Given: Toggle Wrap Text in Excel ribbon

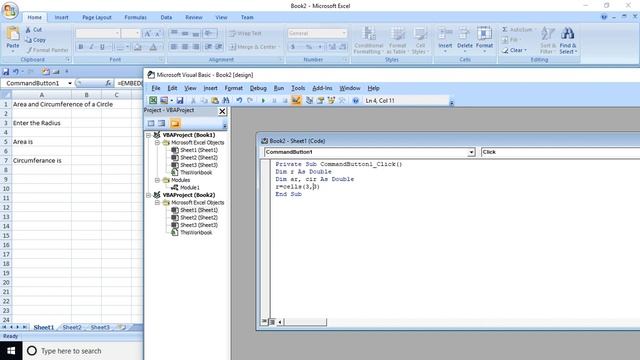Looking at the screenshot, I should click(x=245, y=33).
